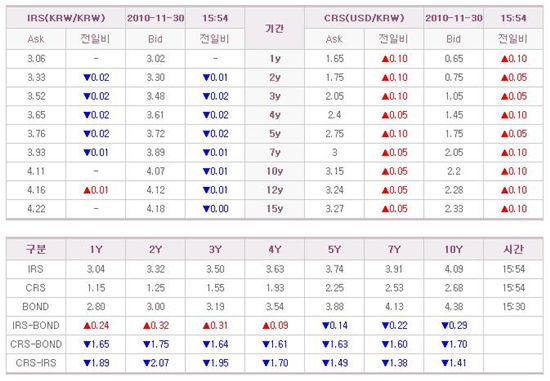The image size is (550, 381).
Task: Click the CRS(USD/KRW) table header
Action: point(364,18)
